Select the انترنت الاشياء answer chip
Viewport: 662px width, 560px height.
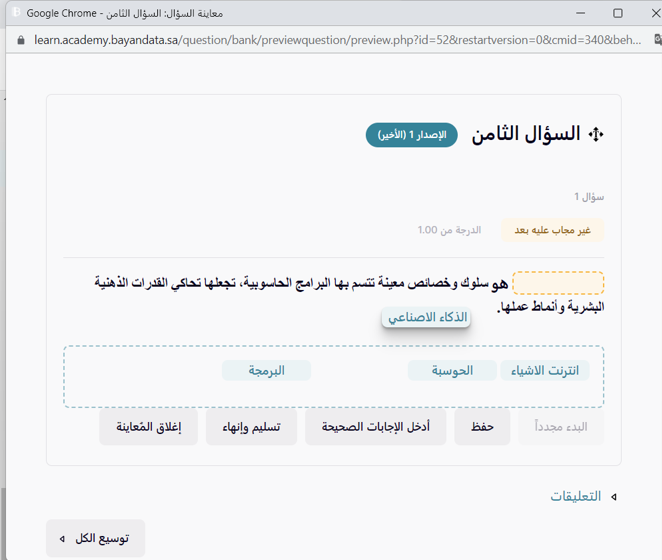click(x=545, y=371)
